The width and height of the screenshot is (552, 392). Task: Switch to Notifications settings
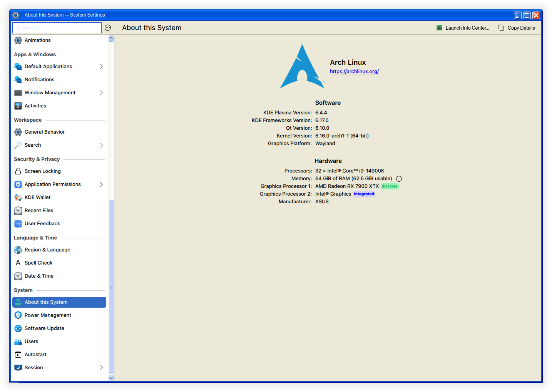(x=59, y=80)
